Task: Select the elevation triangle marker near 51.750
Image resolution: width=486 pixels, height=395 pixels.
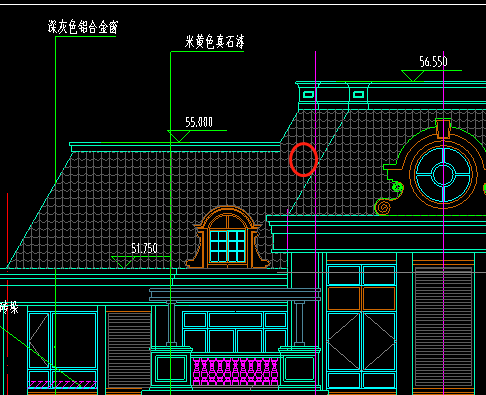Action: 122,262
